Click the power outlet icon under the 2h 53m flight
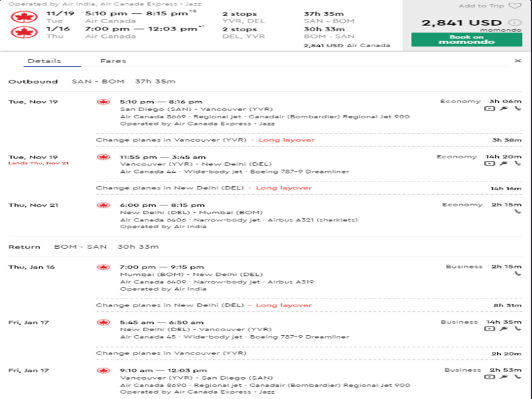 pos(504,377)
